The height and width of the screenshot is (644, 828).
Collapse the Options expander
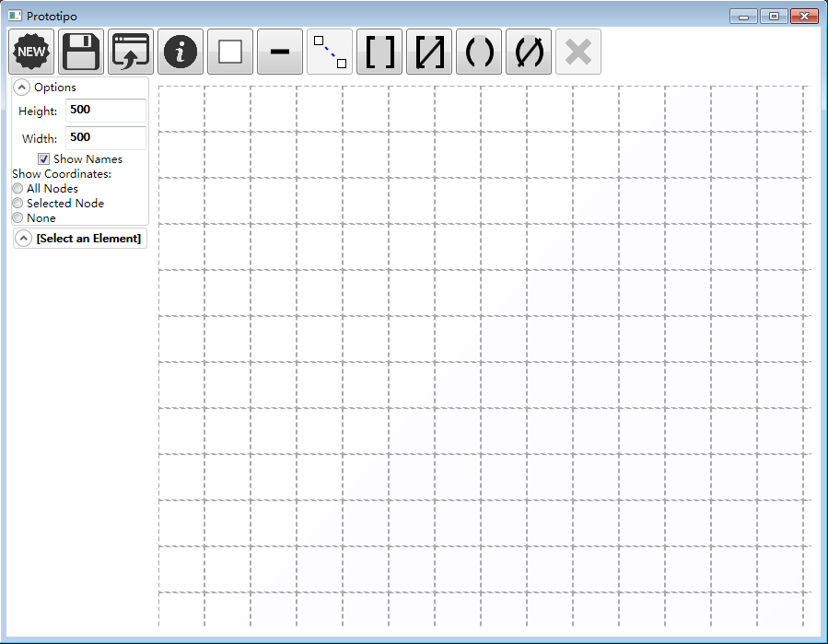click(22, 88)
